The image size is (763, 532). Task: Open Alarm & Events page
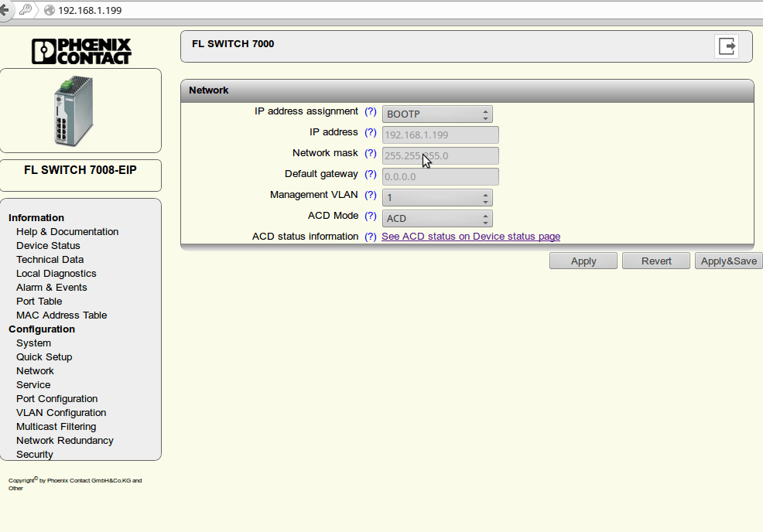click(51, 288)
